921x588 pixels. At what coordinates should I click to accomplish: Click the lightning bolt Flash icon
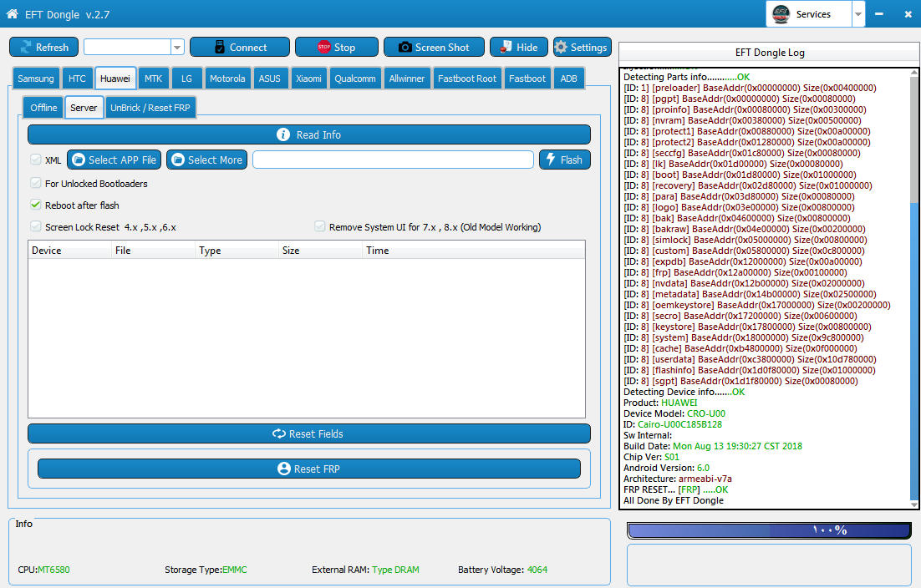(x=551, y=159)
